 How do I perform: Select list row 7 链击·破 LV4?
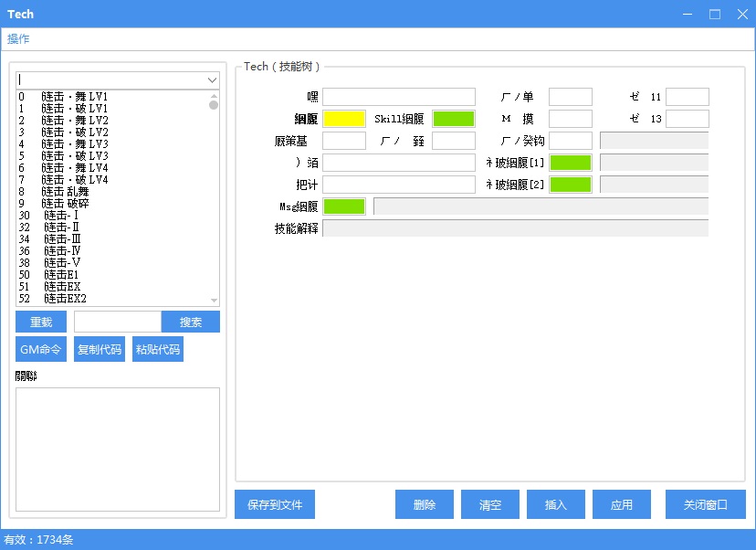click(x=113, y=179)
